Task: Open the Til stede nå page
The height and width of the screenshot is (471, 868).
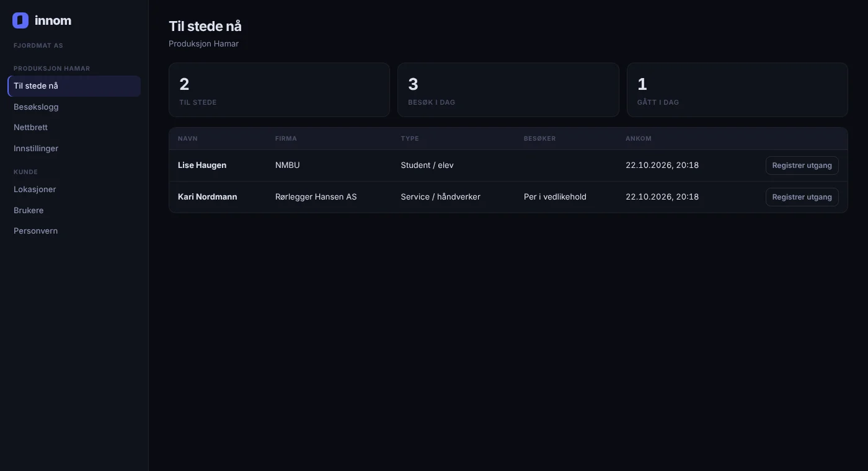Action: coord(74,86)
